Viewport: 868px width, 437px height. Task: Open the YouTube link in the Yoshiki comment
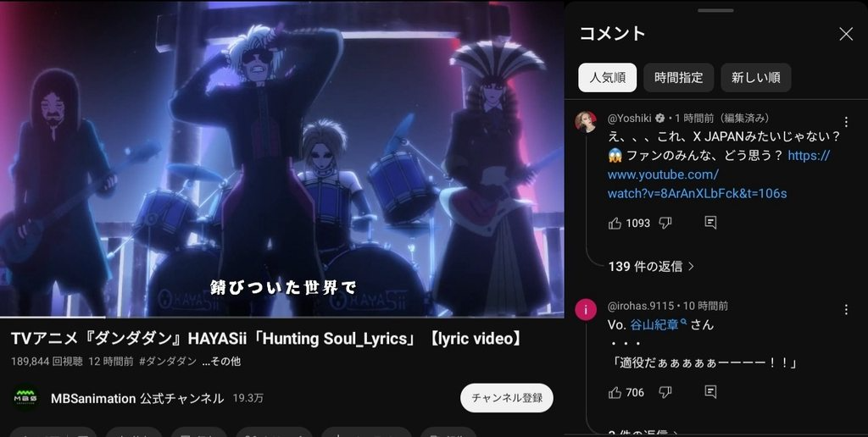click(x=719, y=174)
